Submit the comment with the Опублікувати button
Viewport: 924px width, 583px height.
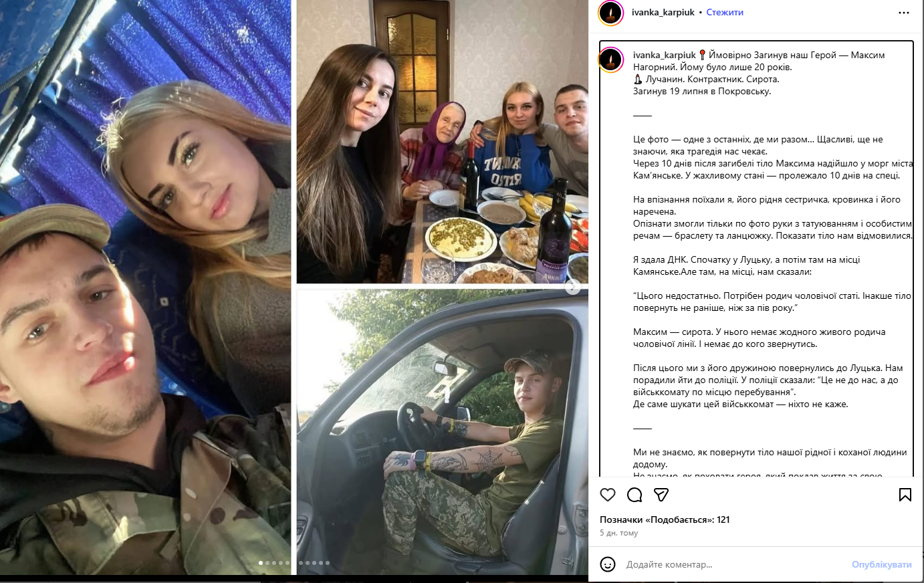tap(881, 564)
